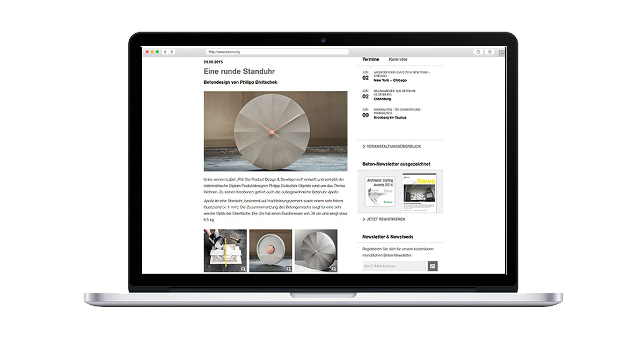The width and height of the screenshot is (644, 344).
Task: Add a new browser tab
Action: pos(502,53)
